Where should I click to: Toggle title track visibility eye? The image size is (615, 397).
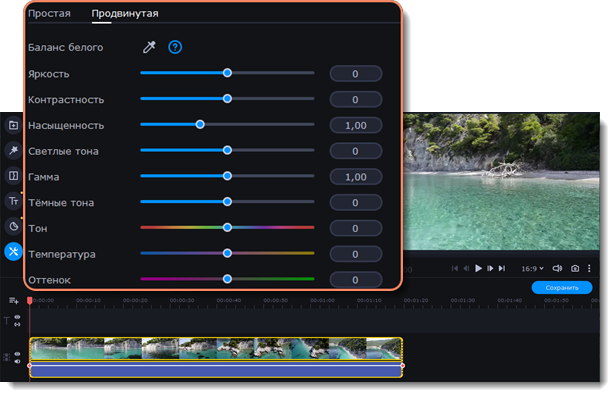[x=17, y=317]
